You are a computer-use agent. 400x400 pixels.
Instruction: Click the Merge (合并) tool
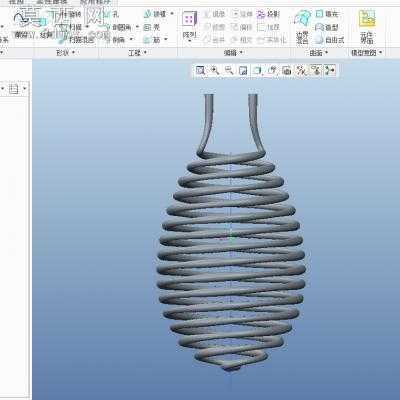click(214, 40)
